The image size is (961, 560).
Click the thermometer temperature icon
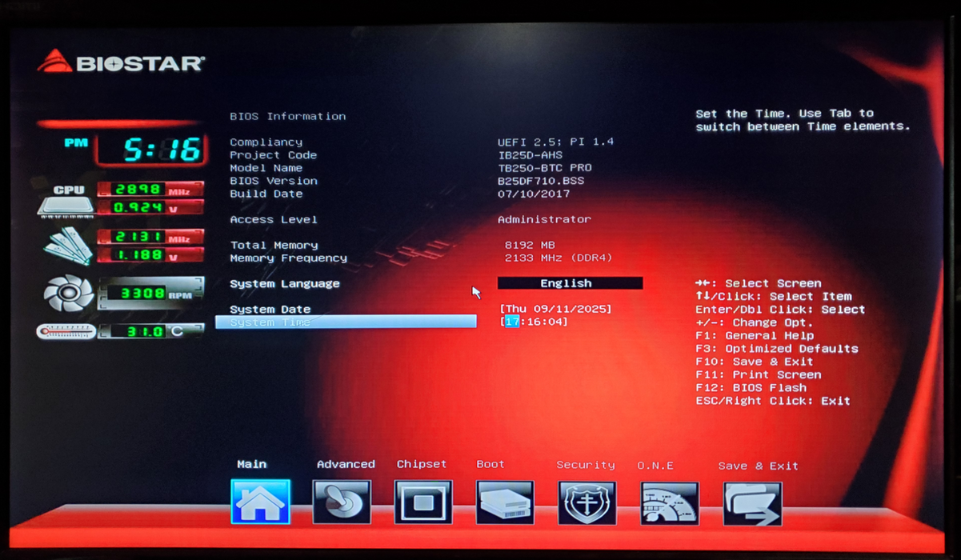[66, 331]
